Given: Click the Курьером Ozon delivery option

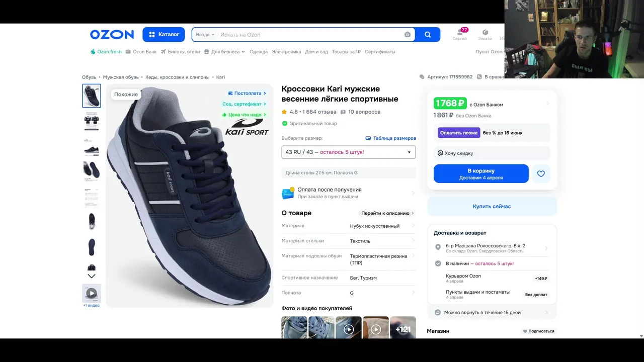Looking at the screenshot, I should [492, 278].
